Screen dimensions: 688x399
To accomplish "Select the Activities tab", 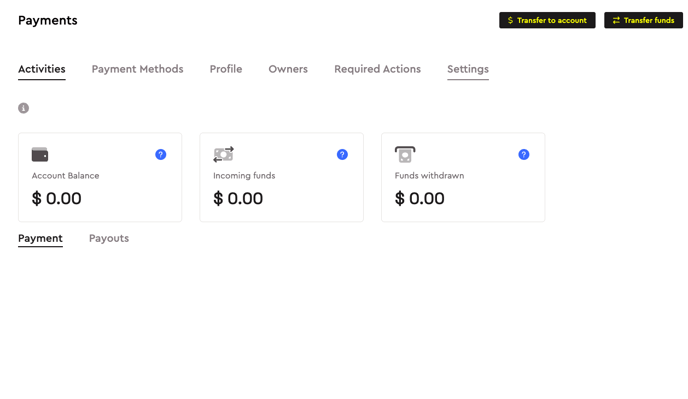I will click(42, 69).
